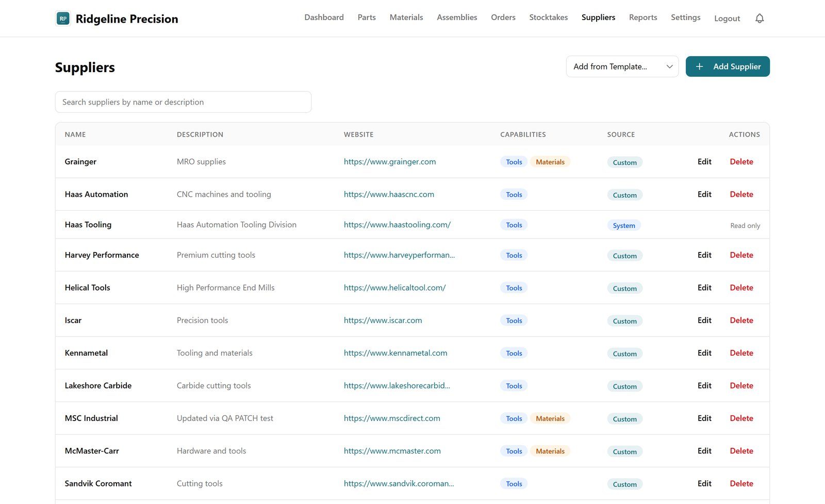
Task: Open the Sandvik Coromant website link
Action: (399, 483)
